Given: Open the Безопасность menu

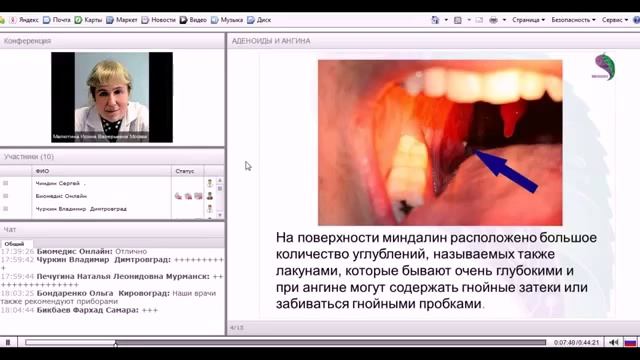Looking at the screenshot, I should [x=573, y=20].
